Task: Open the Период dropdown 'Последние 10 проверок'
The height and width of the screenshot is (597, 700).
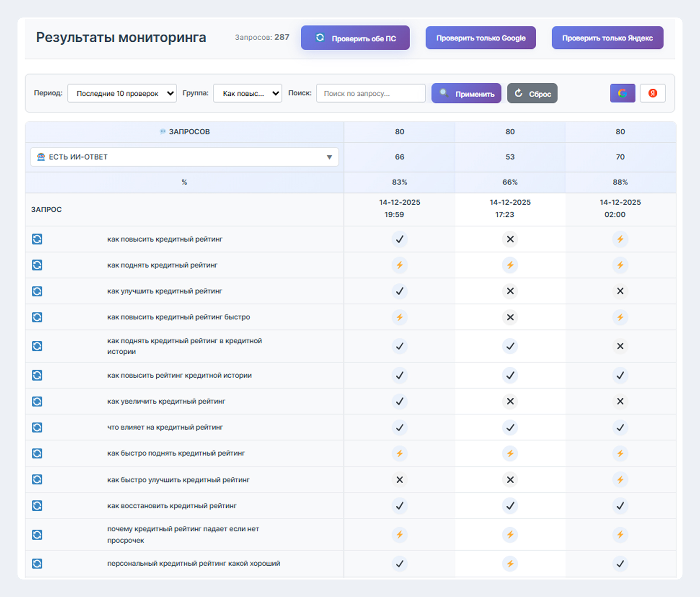Action: [x=122, y=93]
